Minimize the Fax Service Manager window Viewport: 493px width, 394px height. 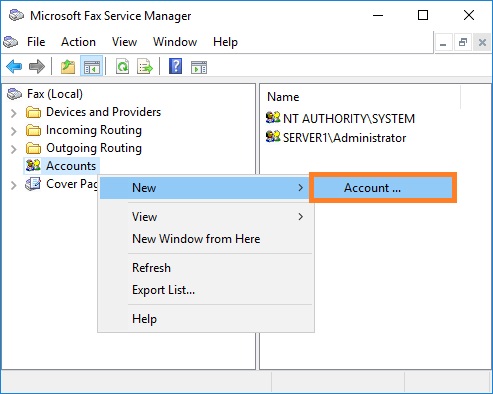[x=378, y=15]
